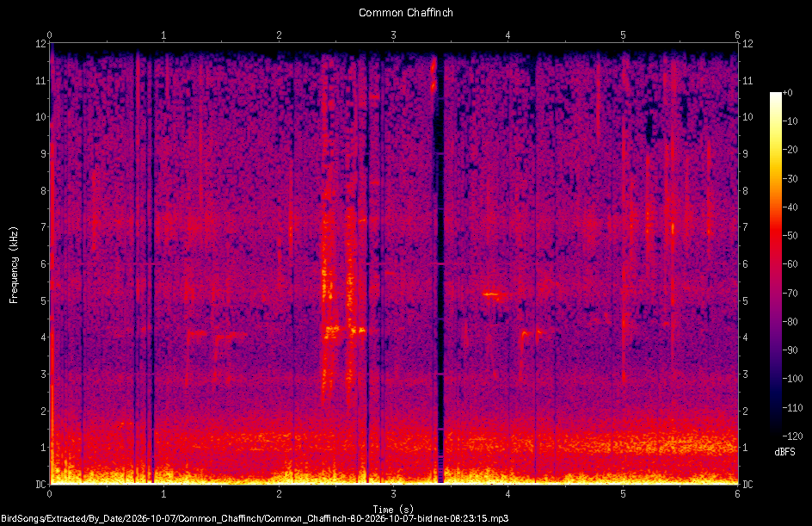The image size is (812, 526).
Task: Click the "-120" value on color scale
Action: (x=792, y=436)
